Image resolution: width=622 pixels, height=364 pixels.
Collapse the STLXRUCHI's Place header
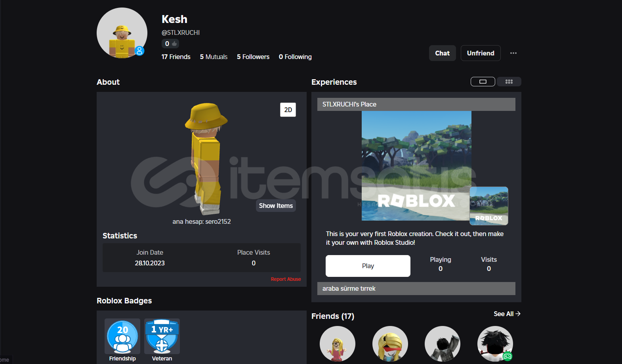click(x=416, y=104)
